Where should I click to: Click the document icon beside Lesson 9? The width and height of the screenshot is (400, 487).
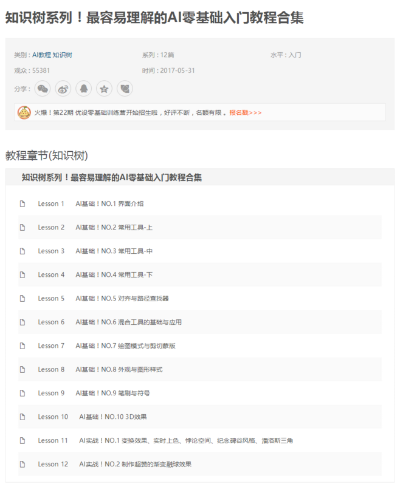pos(22,393)
